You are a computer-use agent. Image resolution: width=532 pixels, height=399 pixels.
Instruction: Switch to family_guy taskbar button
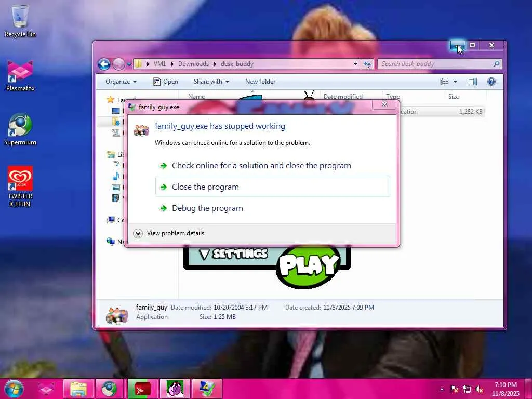pyautogui.click(x=175, y=389)
